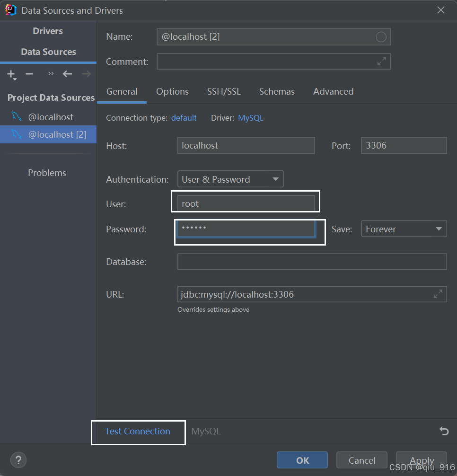The height and width of the screenshot is (476, 457).
Task: Change password save duration via Forever dropdown
Action: pyautogui.click(x=403, y=229)
